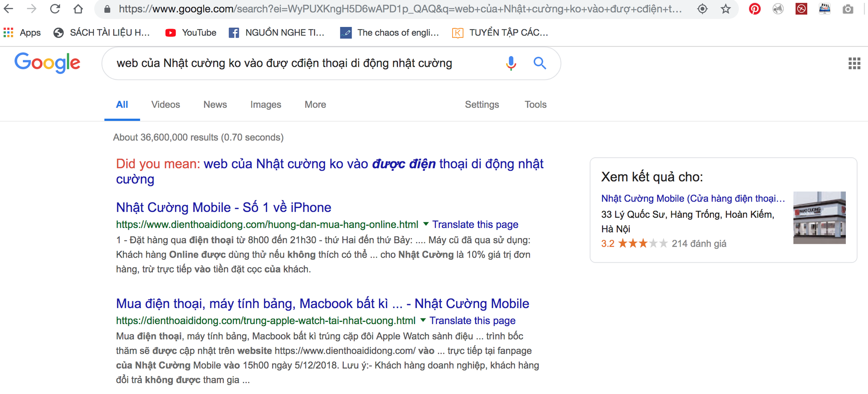The image size is (868, 394).
Task: Go back with the browser back arrow
Action: [x=8, y=8]
